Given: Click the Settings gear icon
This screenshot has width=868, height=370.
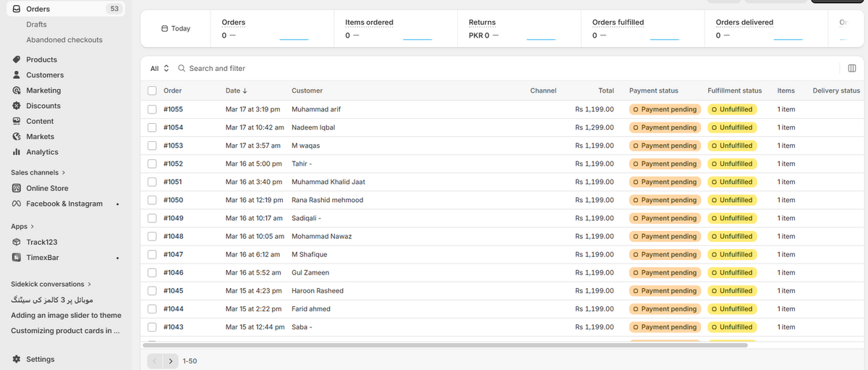Looking at the screenshot, I should click(17, 359).
